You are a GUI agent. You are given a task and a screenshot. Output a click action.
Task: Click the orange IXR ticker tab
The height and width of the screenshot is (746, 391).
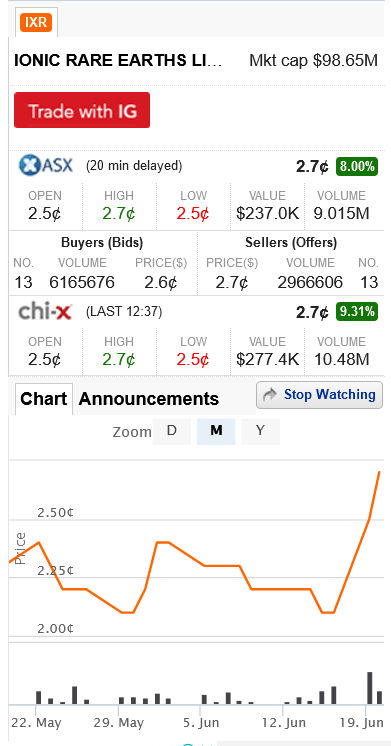click(36, 22)
